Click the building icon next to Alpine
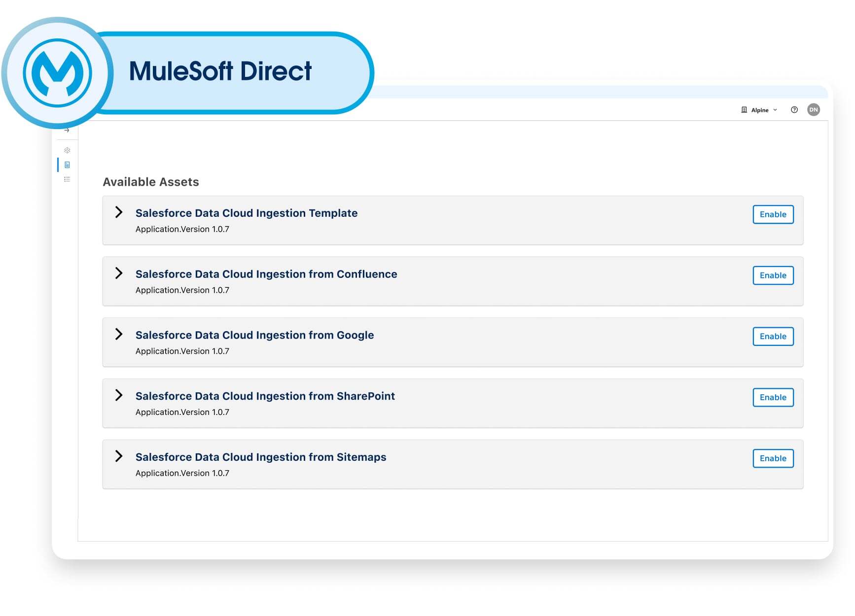The height and width of the screenshot is (616, 855). tap(744, 110)
